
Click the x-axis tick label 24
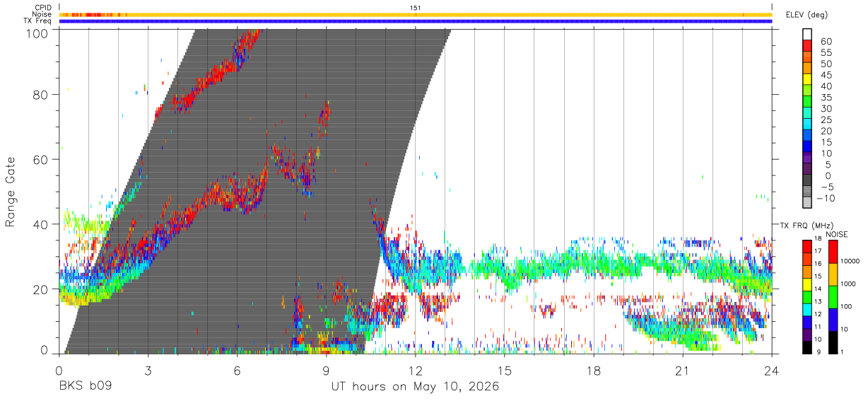tap(772, 371)
